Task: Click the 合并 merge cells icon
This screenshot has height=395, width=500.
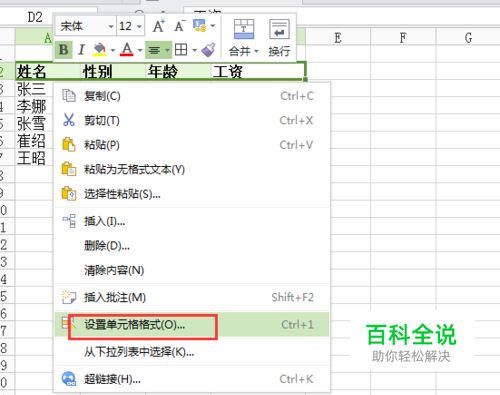Action: click(x=244, y=29)
